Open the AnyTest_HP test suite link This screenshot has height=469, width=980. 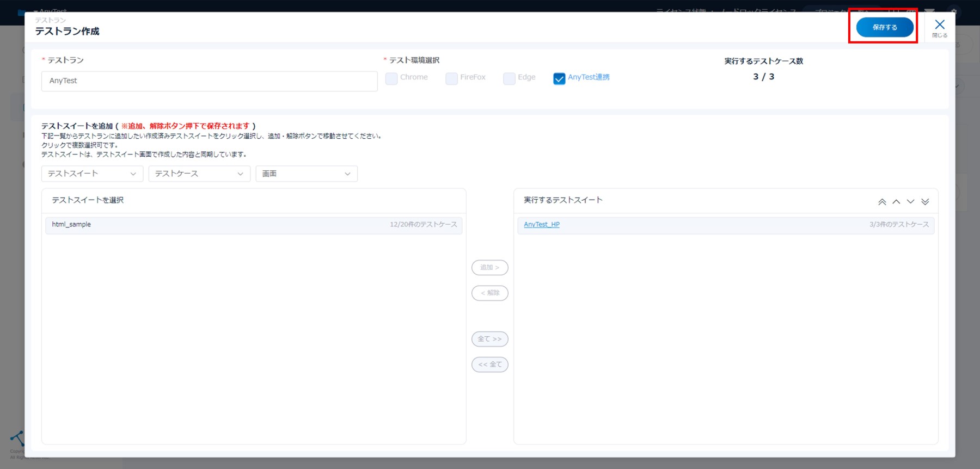[x=542, y=225]
